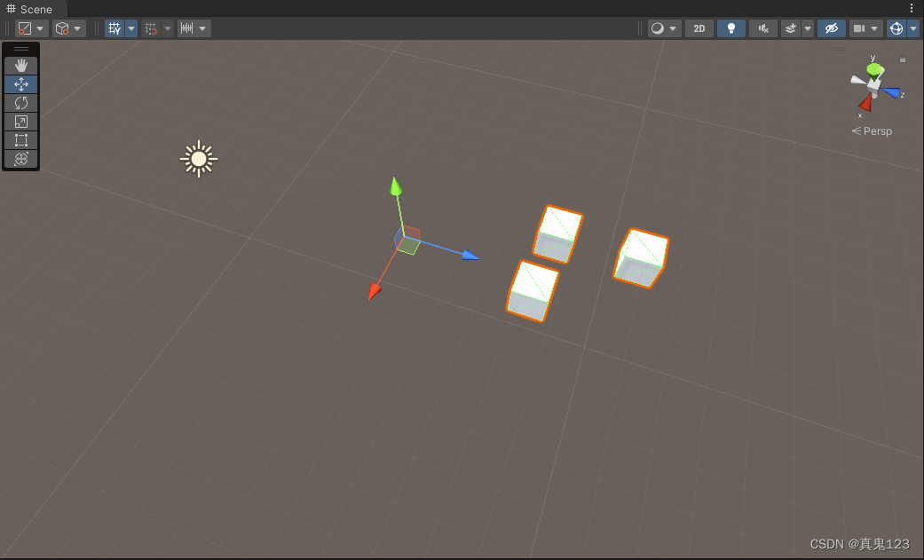The height and width of the screenshot is (560, 924).
Task: Select the rightmost selected cube
Action: (641, 258)
